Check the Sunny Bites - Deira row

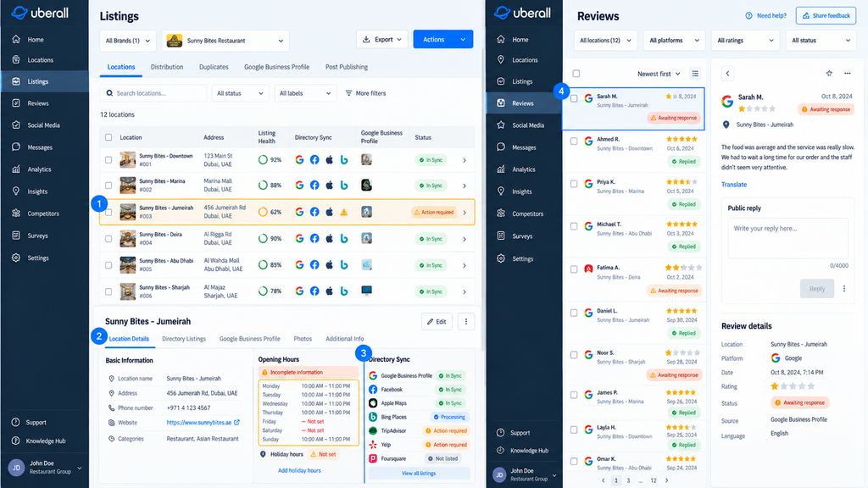click(108, 238)
